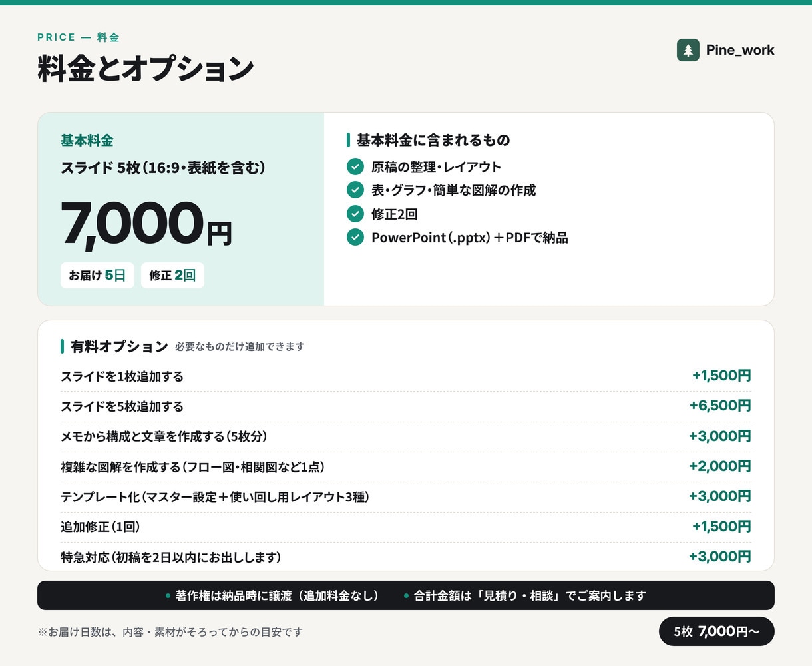The image size is (812, 666).
Task: Click PowerPoint(.pptx)+PDFで納品 item
Action: point(470,237)
